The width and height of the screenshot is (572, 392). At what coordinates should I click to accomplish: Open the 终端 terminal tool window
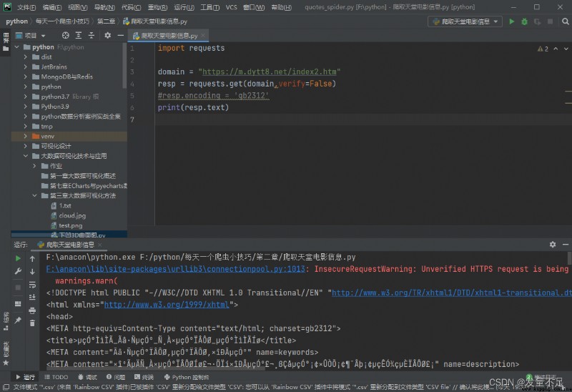tap(144, 377)
